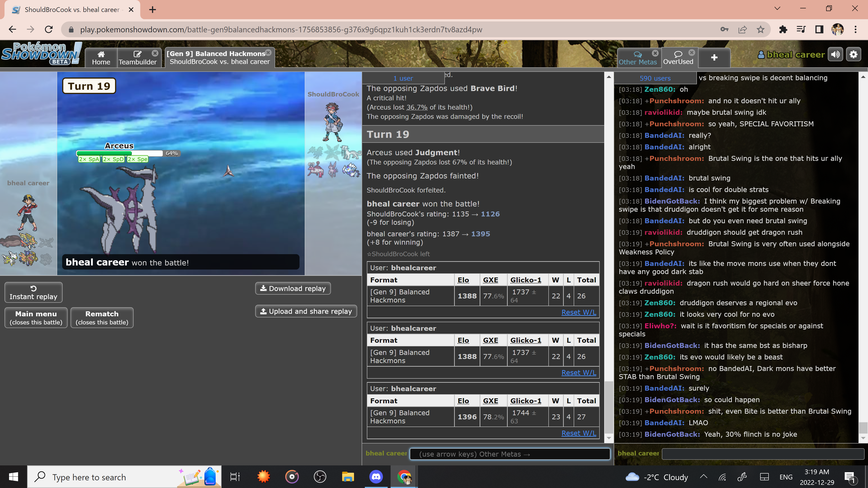
Task: Click the rating 1126 in battle log
Action: pyautogui.click(x=490, y=214)
